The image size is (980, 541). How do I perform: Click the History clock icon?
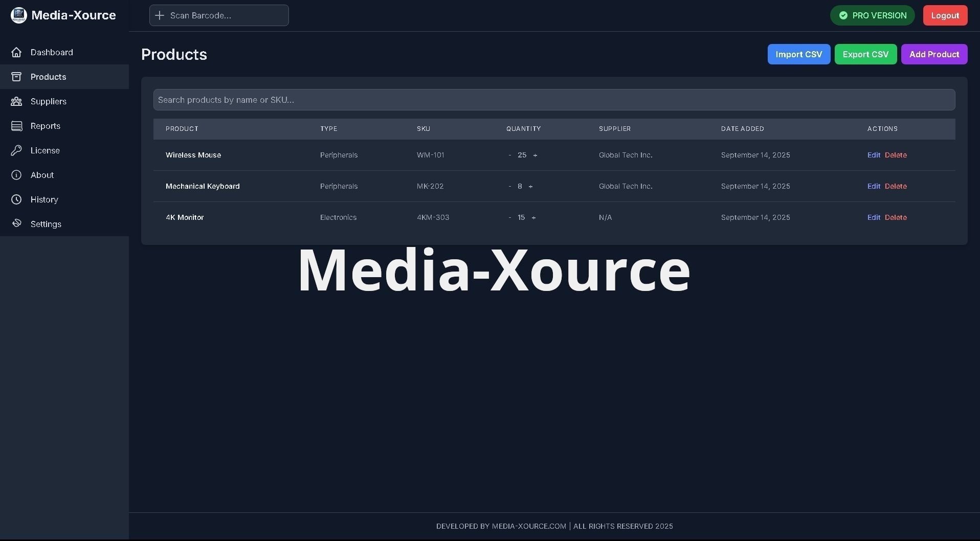[16, 199]
